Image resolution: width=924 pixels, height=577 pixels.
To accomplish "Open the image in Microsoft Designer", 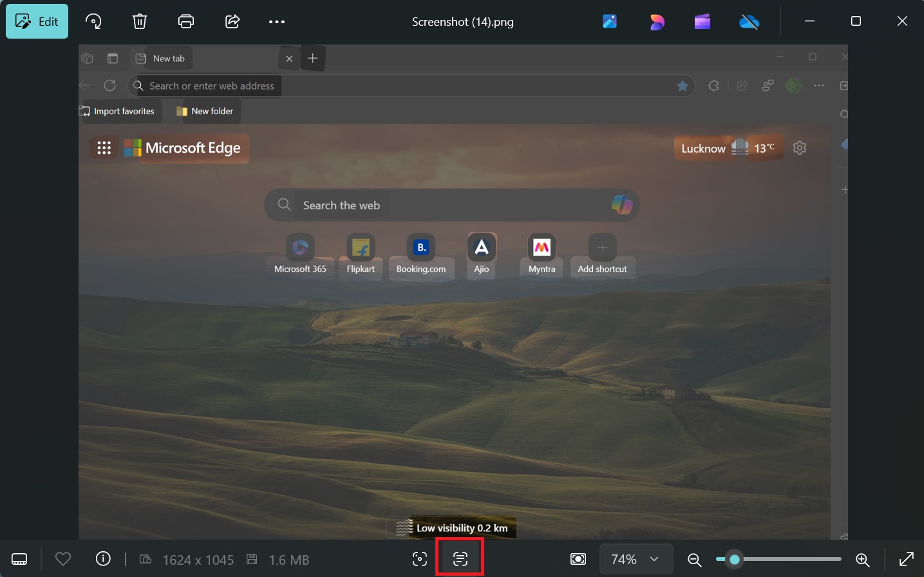I will [x=656, y=21].
